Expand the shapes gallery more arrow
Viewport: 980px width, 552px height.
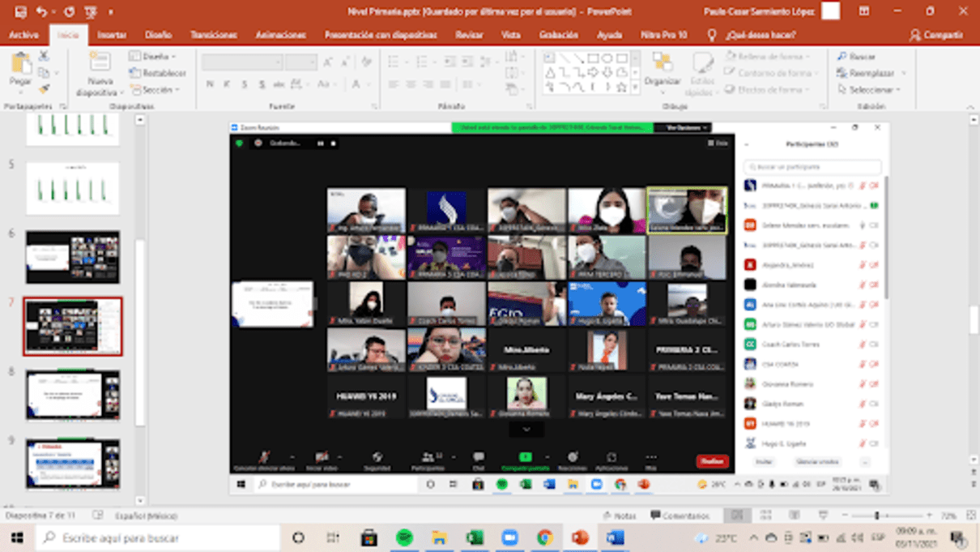(635, 87)
